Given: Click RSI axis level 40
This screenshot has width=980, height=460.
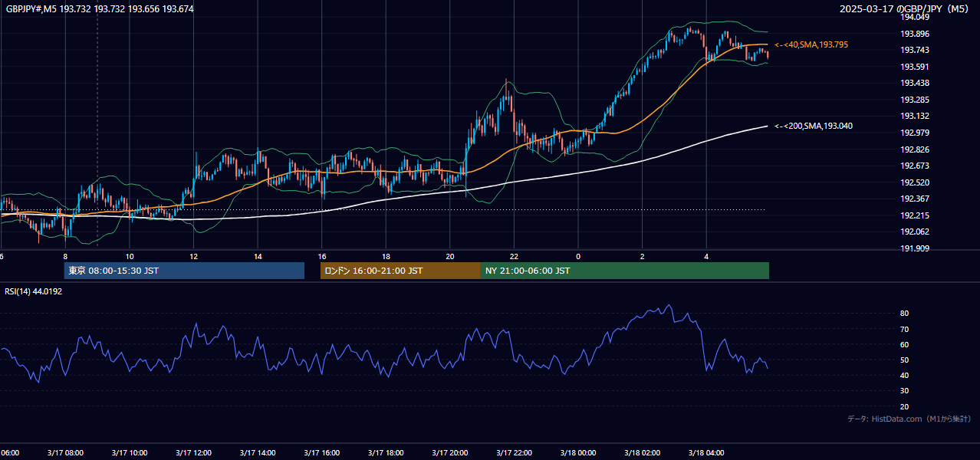Looking at the screenshot, I should click(905, 375).
